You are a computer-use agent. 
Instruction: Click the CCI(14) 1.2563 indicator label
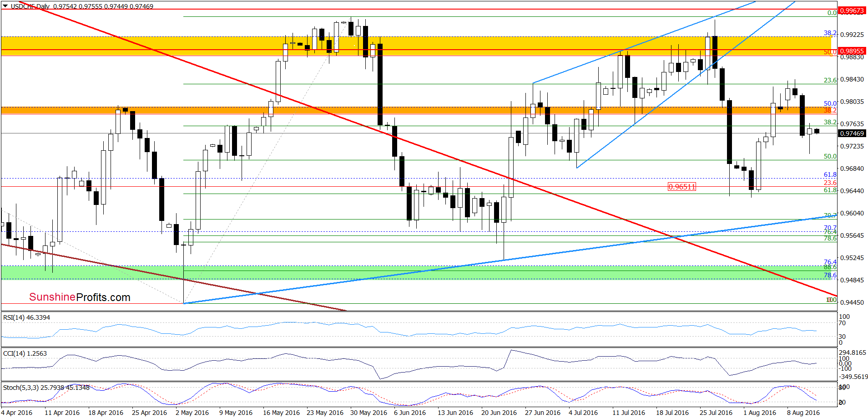pos(25,353)
